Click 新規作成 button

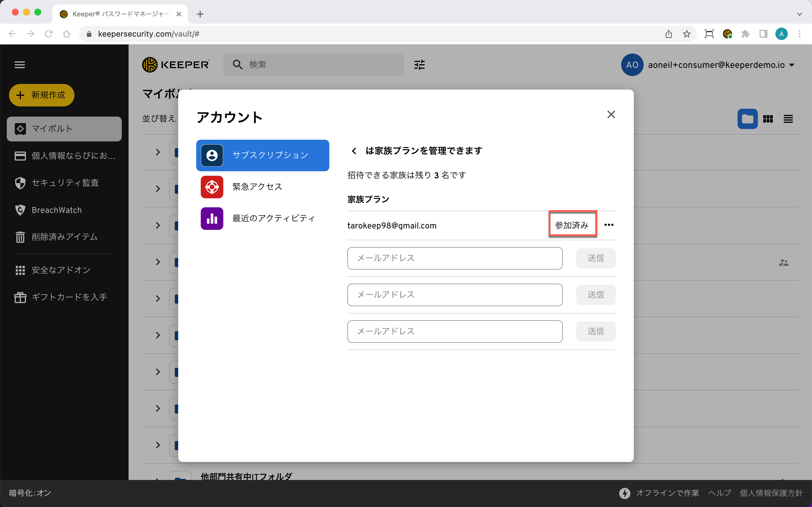[x=42, y=95]
